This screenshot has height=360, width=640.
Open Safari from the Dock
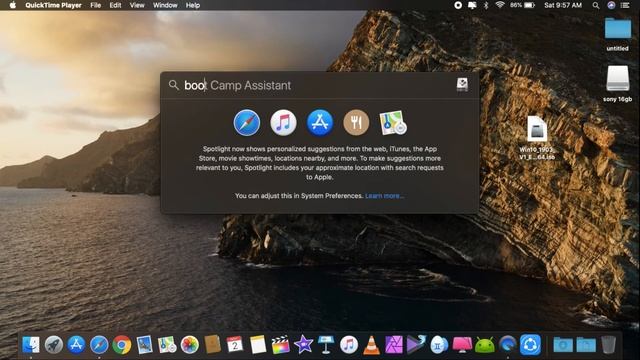click(99, 345)
